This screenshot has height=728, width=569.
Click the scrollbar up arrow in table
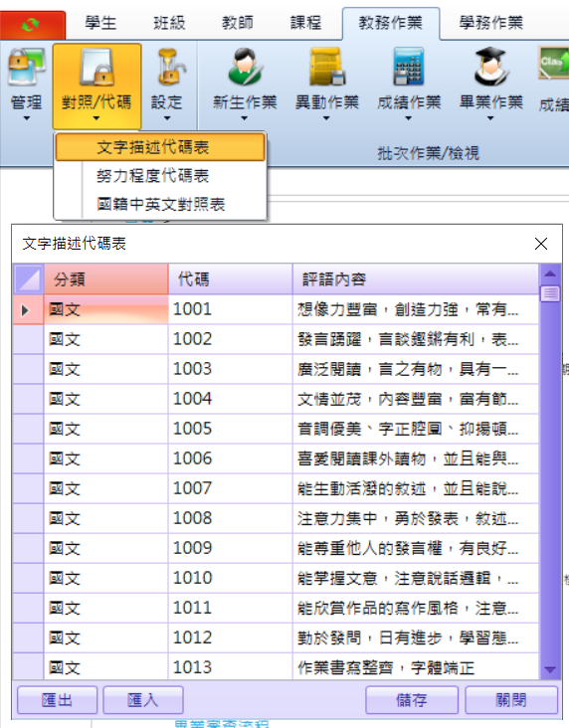pos(550,273)
